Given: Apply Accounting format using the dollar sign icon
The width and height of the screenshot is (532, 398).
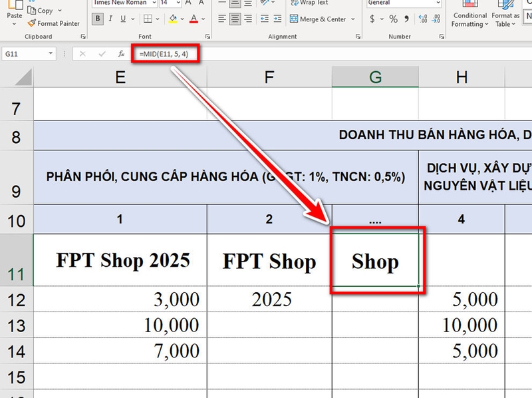Looking at the screenshot, I should click(372, 19).
